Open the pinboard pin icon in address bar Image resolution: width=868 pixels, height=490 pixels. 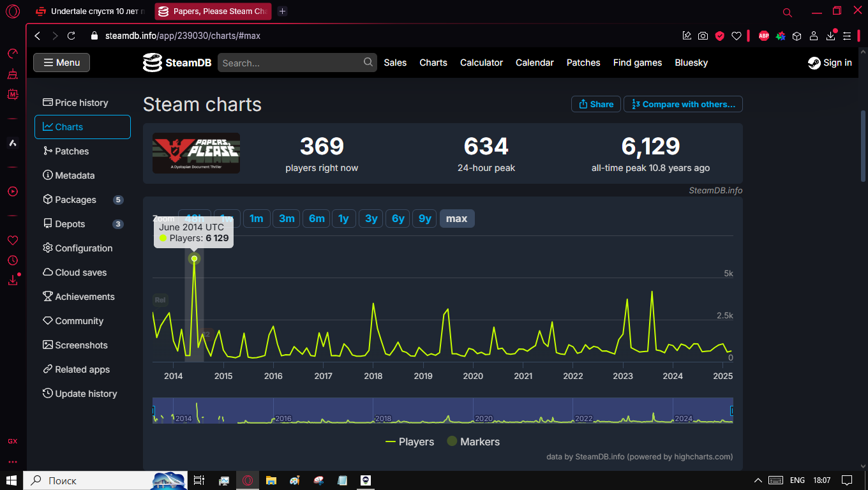[687, 36]
